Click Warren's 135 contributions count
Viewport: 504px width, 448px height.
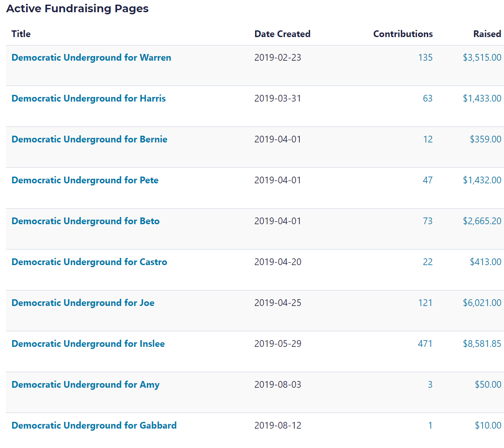click(x=425, y=58)
